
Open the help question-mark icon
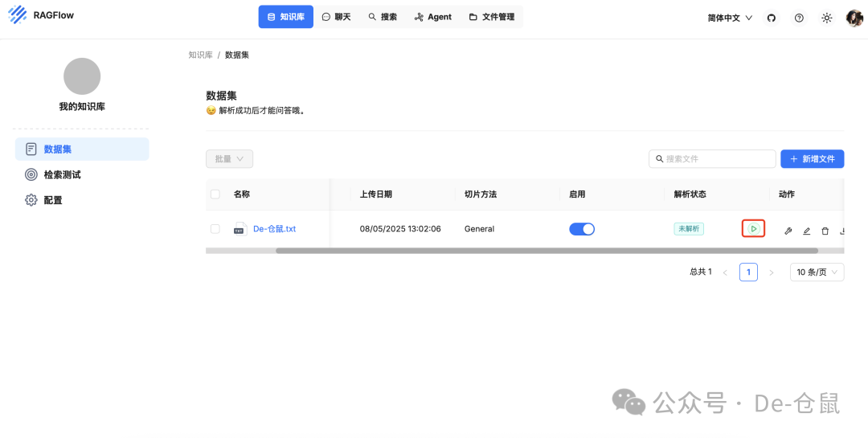tap(799, 18)
